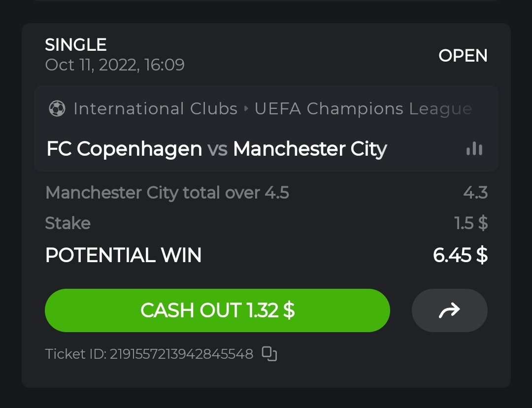Tap the breadcrumb arrow separator
This screenshot has width=532, height=408.
[246, 109]
